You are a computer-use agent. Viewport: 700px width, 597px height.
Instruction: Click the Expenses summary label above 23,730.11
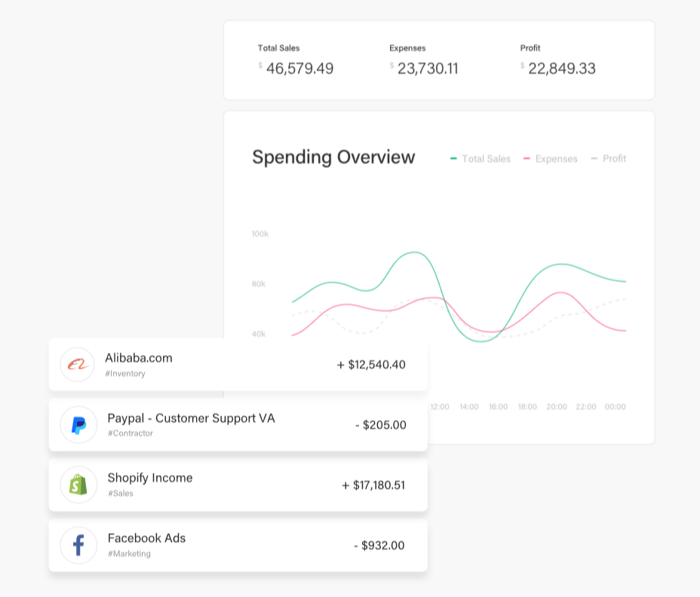pyautogui.click(x=407, y=48)
